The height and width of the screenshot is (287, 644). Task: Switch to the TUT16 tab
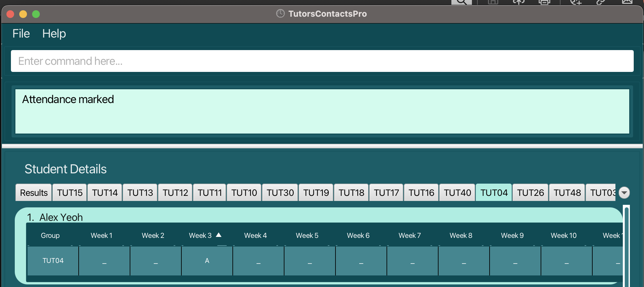tap(421, 193)
